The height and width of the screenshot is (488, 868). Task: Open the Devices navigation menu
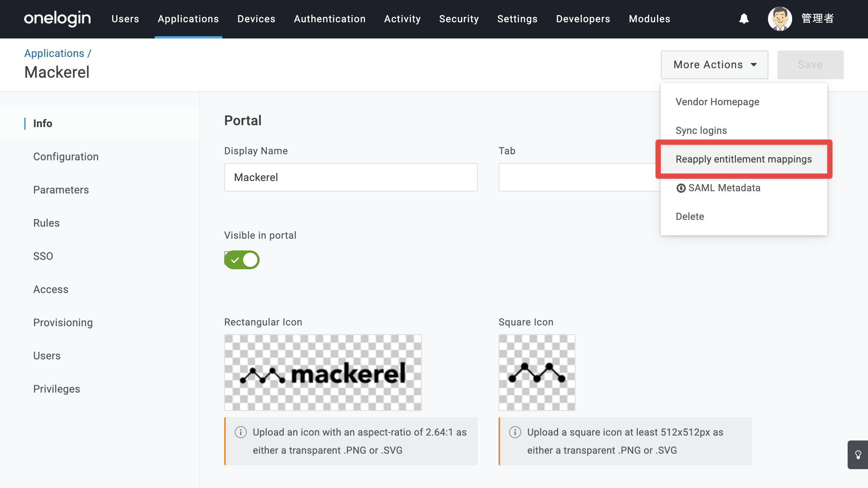[x=256, y=19]
